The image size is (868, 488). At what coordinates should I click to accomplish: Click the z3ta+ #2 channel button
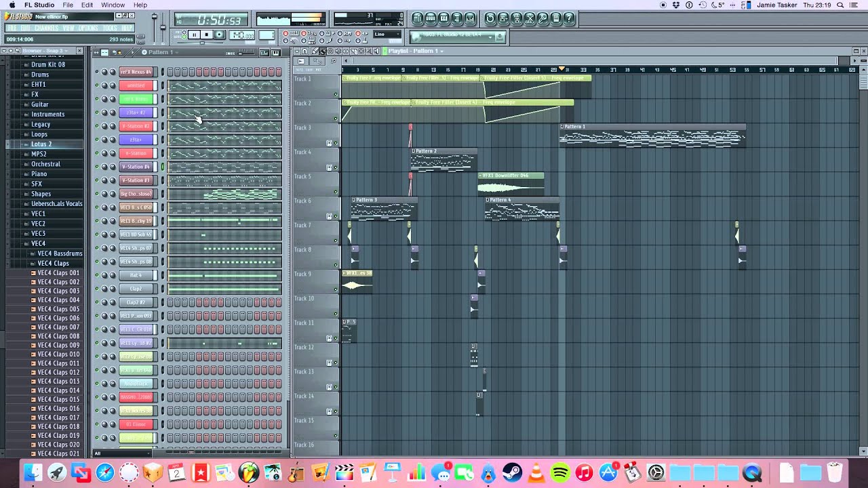[136, 113]
